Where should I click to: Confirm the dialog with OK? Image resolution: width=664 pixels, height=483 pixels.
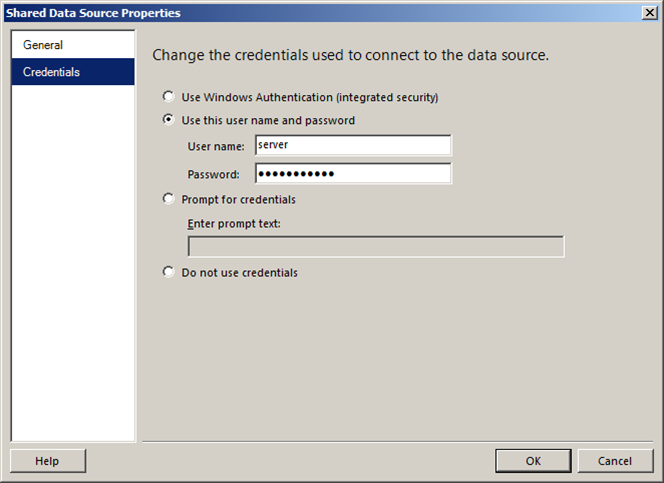[x=533, y=461]
